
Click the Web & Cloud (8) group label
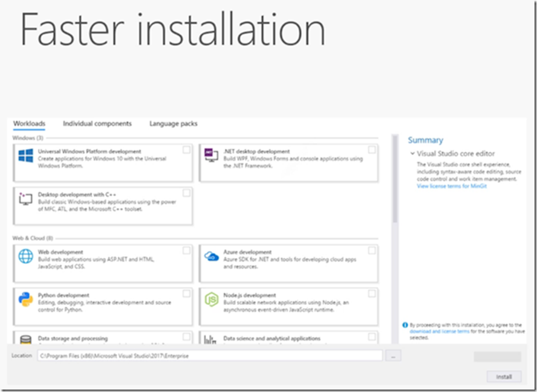click(33, 238)
